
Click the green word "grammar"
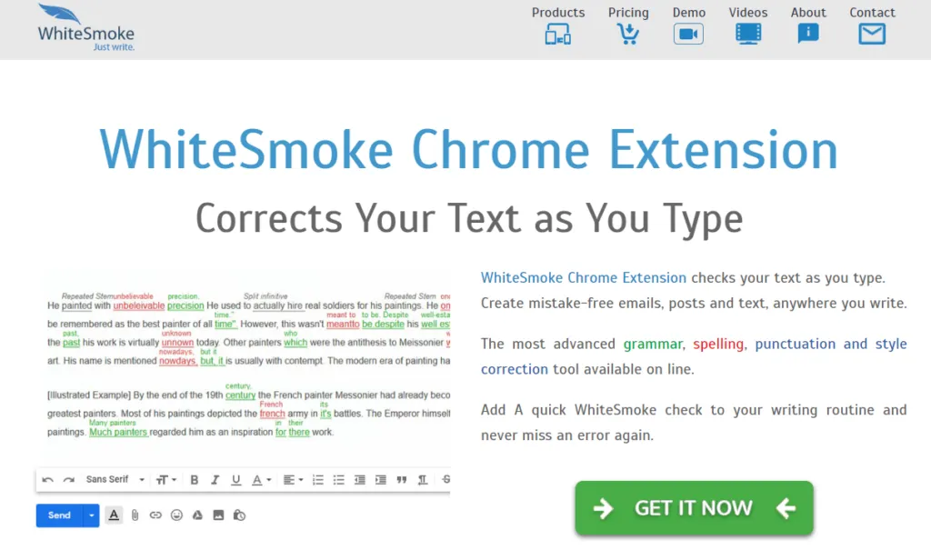click(x=653, y=344)
